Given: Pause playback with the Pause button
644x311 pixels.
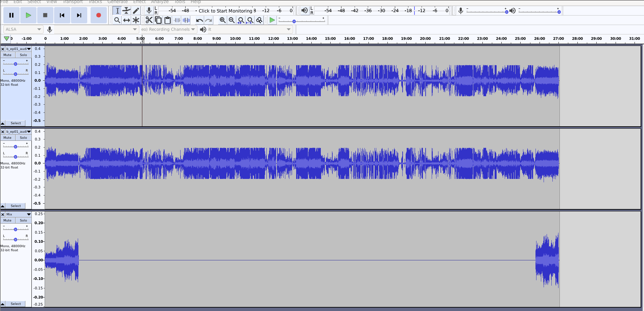Looking at the screenshot, I should pyautogui.click(x=11, y=15).
